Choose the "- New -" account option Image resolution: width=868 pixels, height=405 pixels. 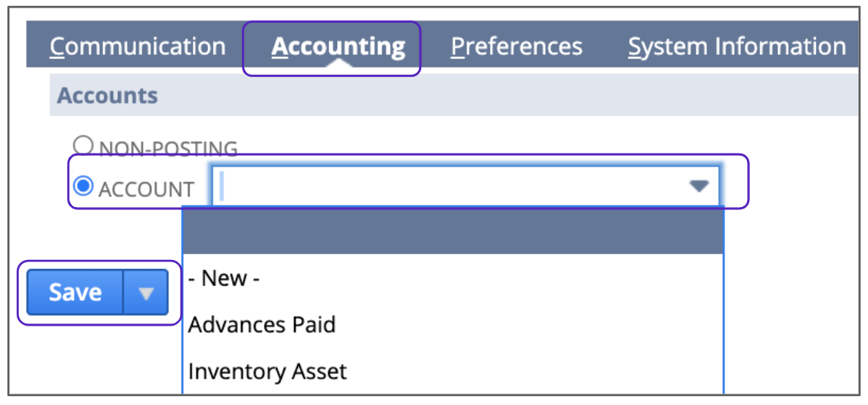224,279
